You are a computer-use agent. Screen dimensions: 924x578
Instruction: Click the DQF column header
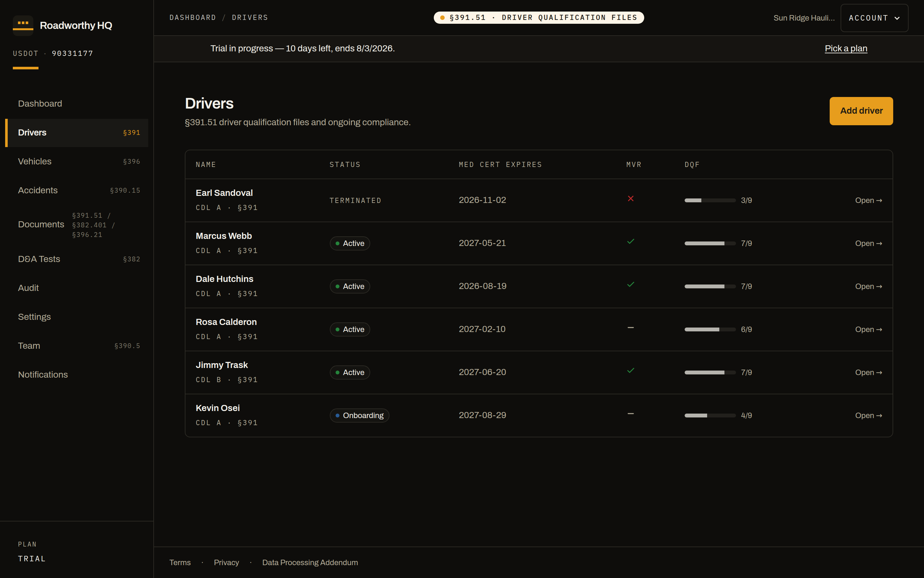click(x=692, y=164)
